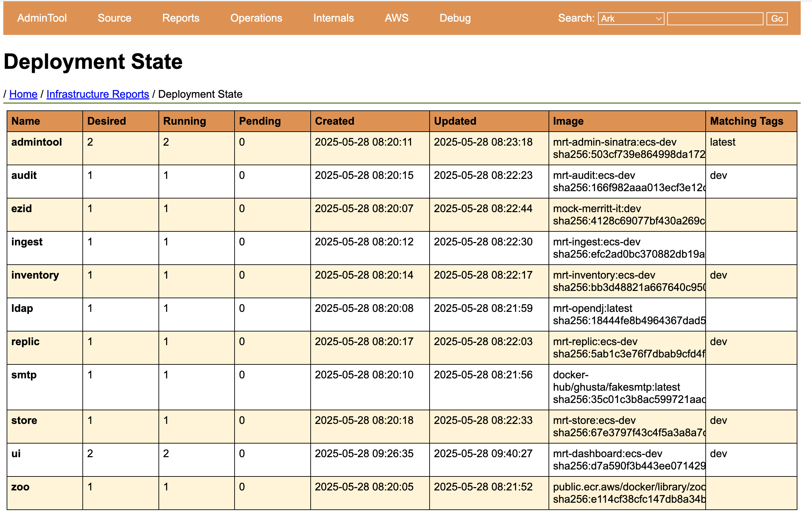This screenshot has width=812, height=524.
Task: Open the AWS menu
Action: click(x=396, y=18)
